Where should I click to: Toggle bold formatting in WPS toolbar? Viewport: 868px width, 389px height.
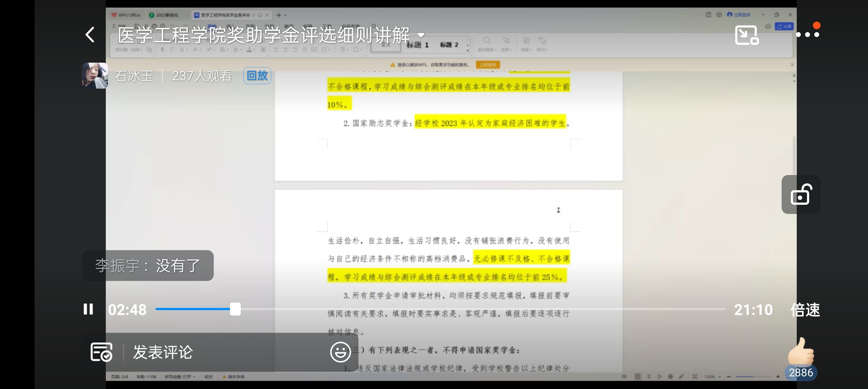pyautogui.click(x=162, y=50)
